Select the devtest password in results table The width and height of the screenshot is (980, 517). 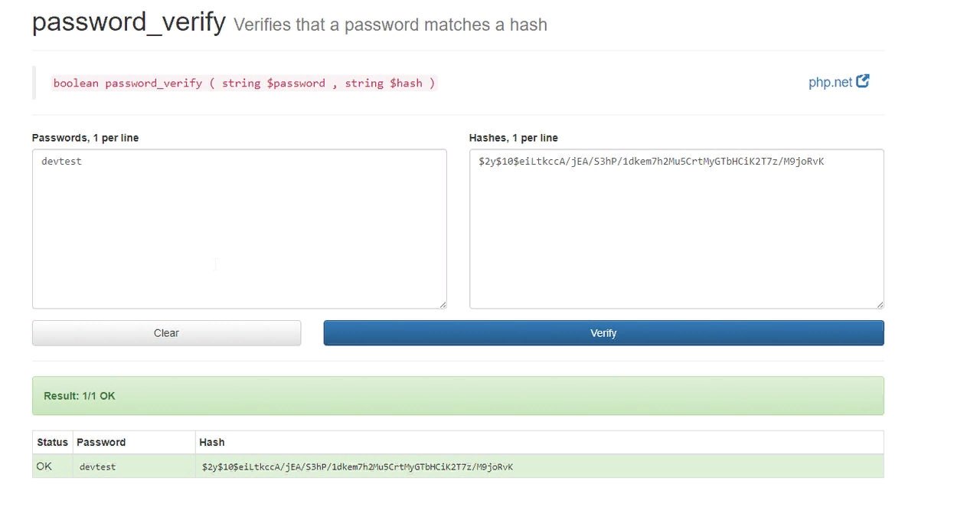click(97, 466)
